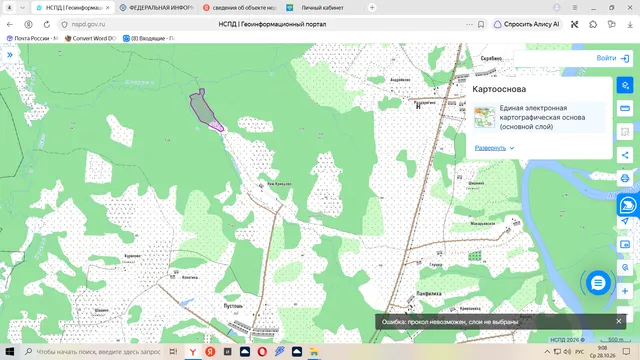Switch to сведения об объекте tab
This screenshot has width=640, height=360.
point(241,8)
